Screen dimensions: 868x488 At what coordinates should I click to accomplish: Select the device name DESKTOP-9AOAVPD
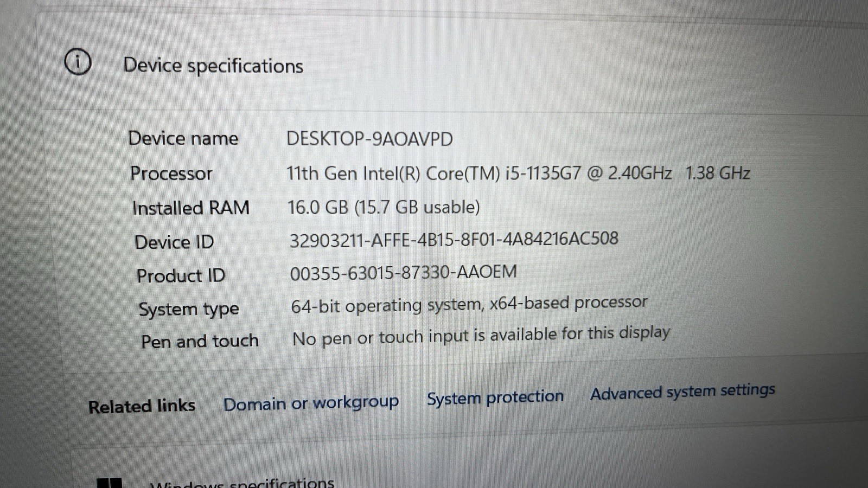click(x=369, y=139)
